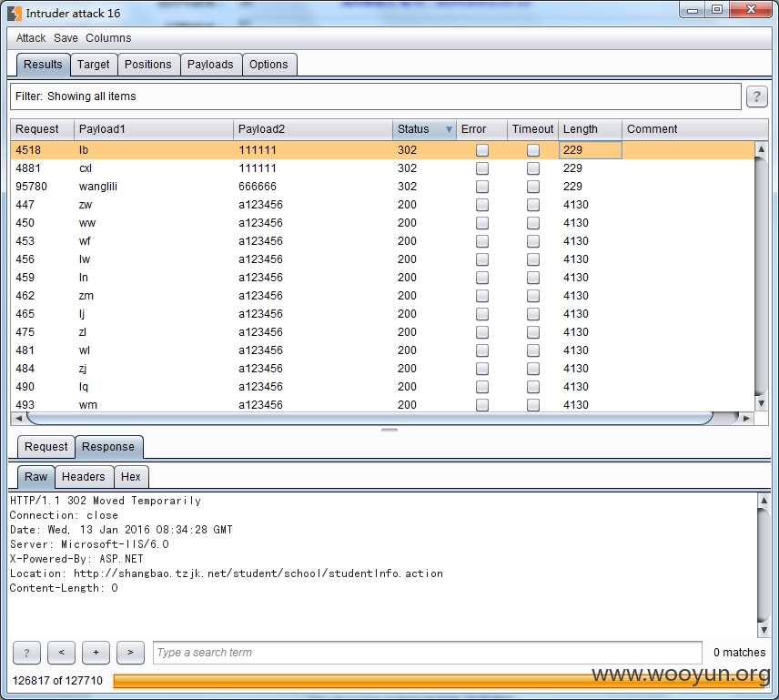This screenshot has width=779, height=700.
Task: Open the filter help question-mark button
Action: pos(756,96)
